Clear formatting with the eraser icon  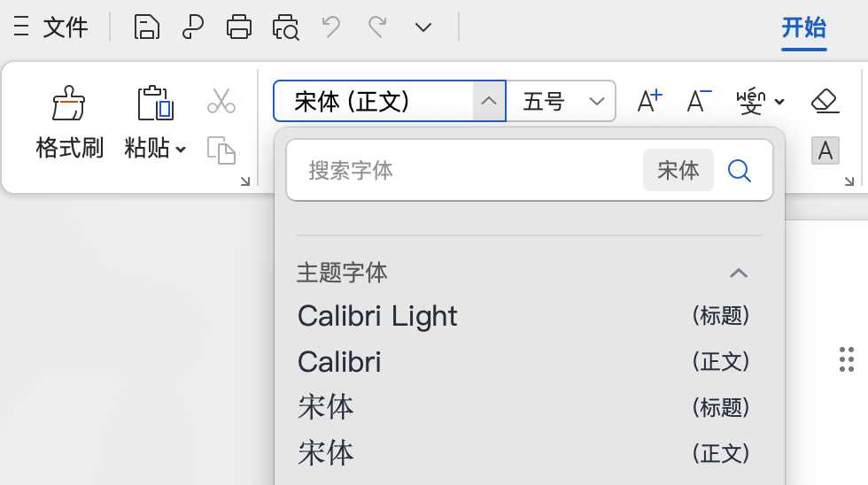click(x=825, y=101)
